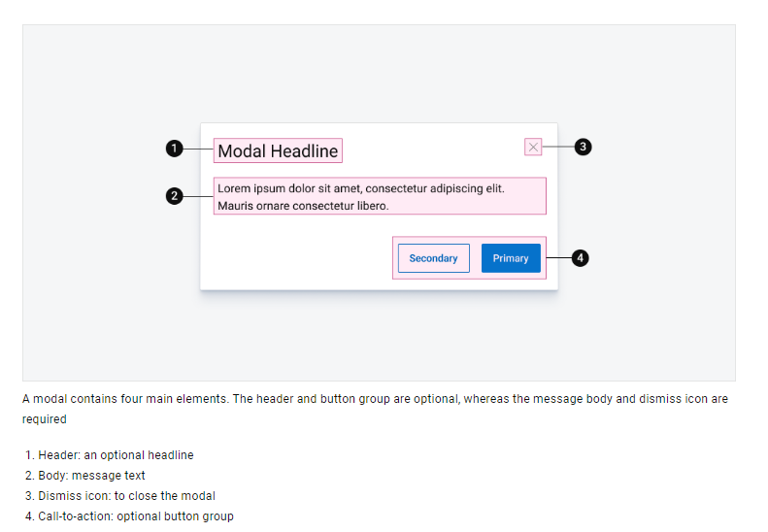
Task: Click the 'Header: an optional headline' list item
Action: pos(117,455)
